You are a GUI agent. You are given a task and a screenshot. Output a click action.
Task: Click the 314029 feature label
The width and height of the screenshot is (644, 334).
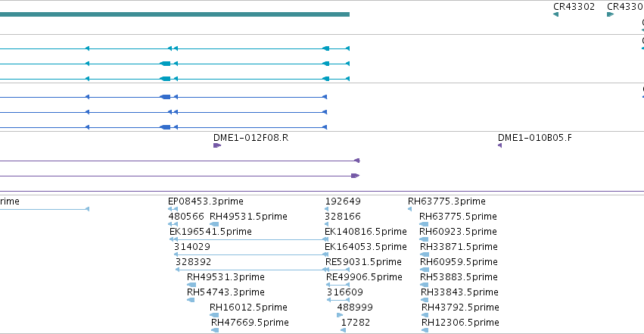tap(191, 247)
